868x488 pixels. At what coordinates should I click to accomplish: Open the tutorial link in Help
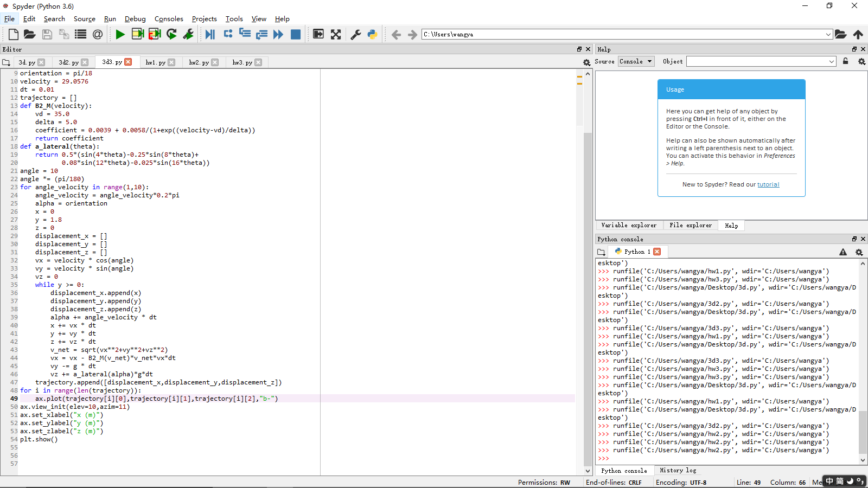click(768, 185)
